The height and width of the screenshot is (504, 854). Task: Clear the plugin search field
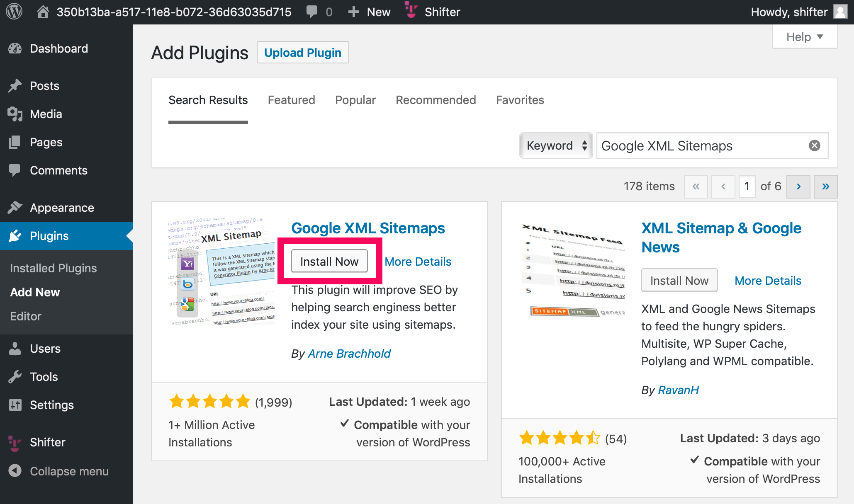[814, 145]
